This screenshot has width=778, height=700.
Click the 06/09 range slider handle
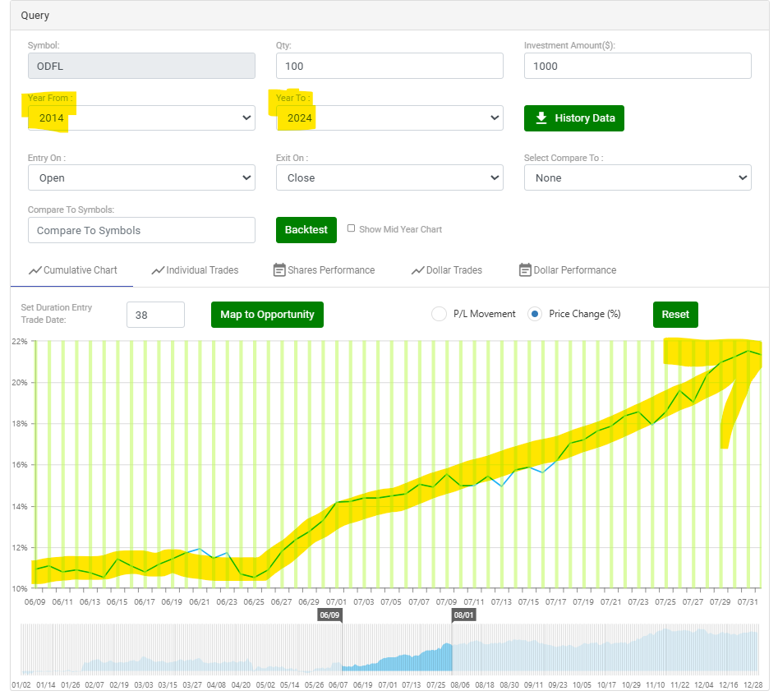329,615
